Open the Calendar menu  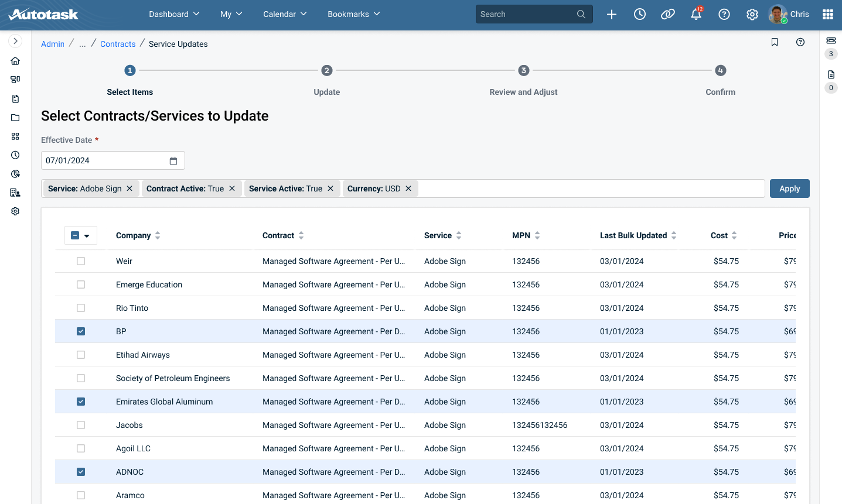[285, 14]
